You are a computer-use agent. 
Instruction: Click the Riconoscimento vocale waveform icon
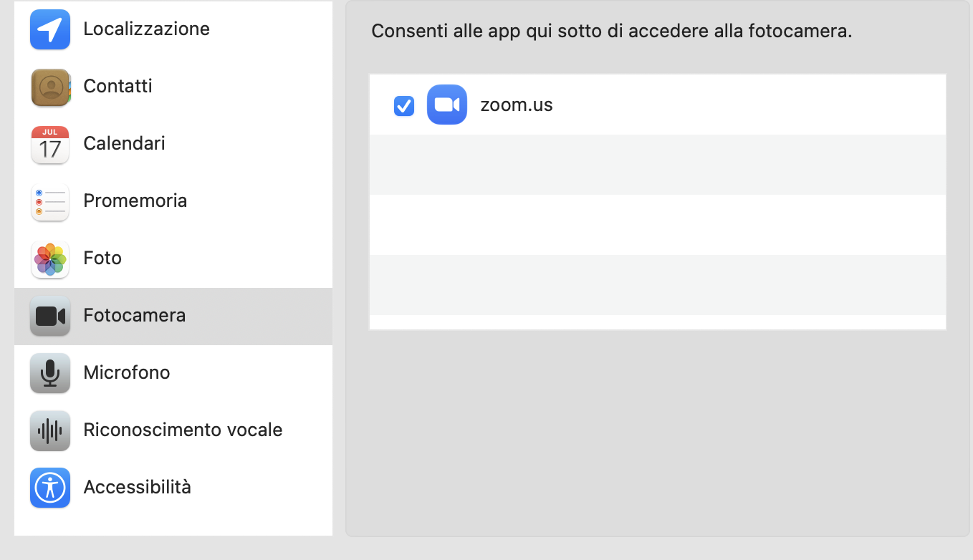pyautogui.click(x=50, y=430)
